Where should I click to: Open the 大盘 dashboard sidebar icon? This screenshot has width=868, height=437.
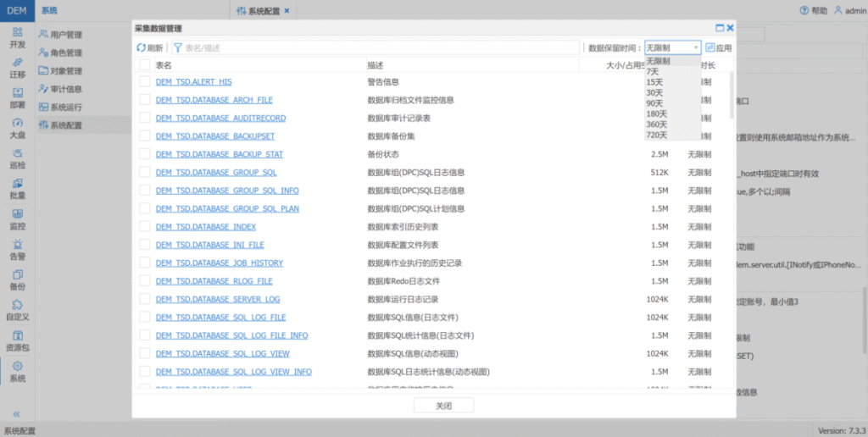coord(17,127)
